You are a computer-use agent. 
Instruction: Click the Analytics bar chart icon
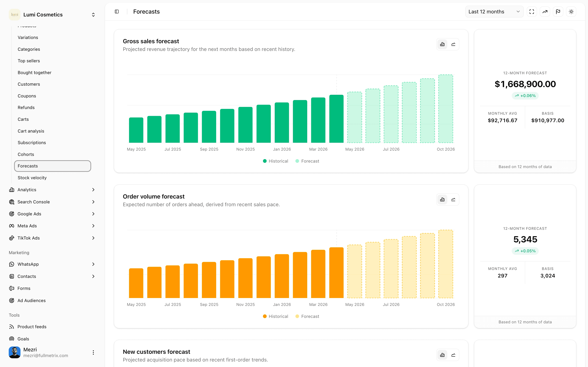point(12,190)
